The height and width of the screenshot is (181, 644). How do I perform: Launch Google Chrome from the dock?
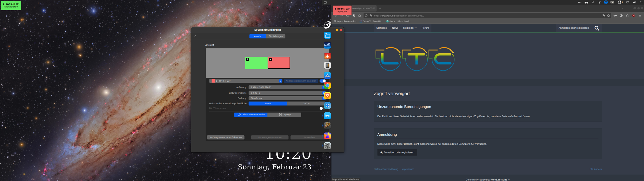point(327,86)
